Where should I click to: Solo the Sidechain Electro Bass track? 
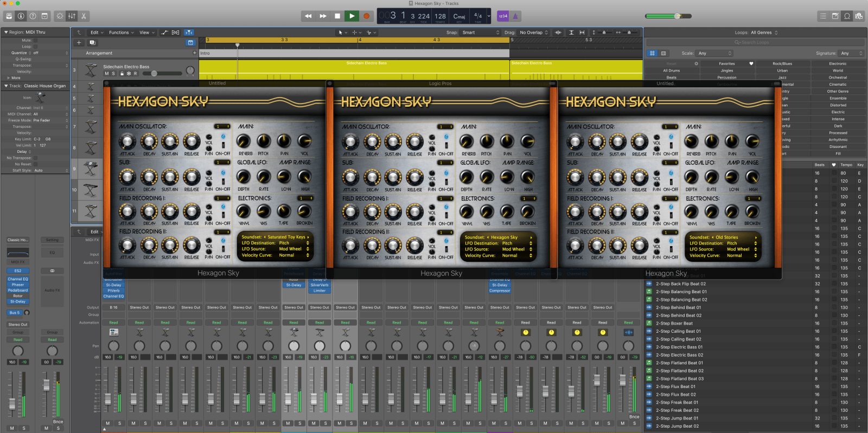(113, 73)
